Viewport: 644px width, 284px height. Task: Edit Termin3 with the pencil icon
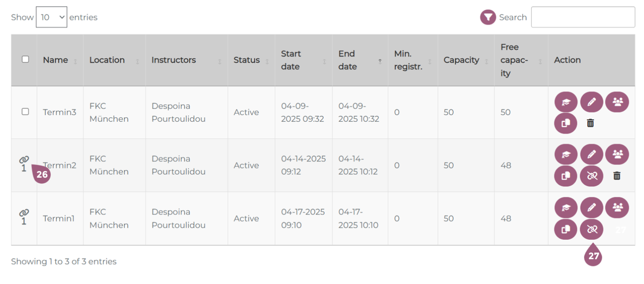pos(592,102)
